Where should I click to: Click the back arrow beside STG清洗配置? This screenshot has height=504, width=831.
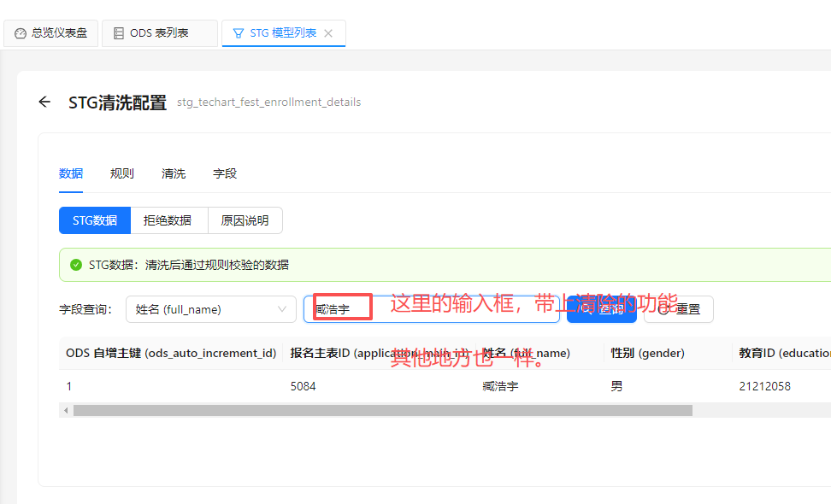click(44, 103)
